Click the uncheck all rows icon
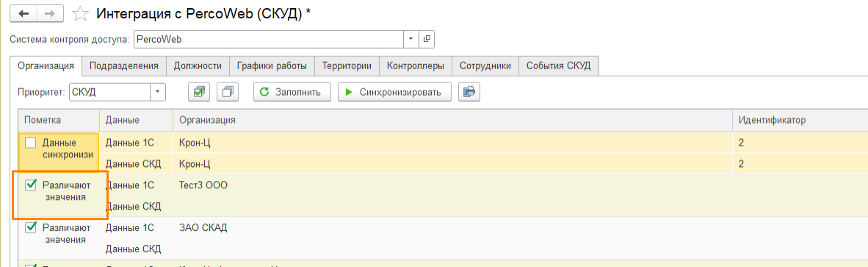This screenshot has width=868, height=267. pyautogui.click(x=227, y=92)
